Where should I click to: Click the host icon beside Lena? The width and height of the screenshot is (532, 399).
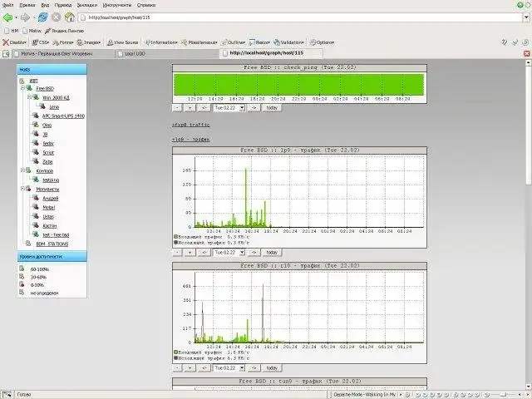[x=42, y=106]
